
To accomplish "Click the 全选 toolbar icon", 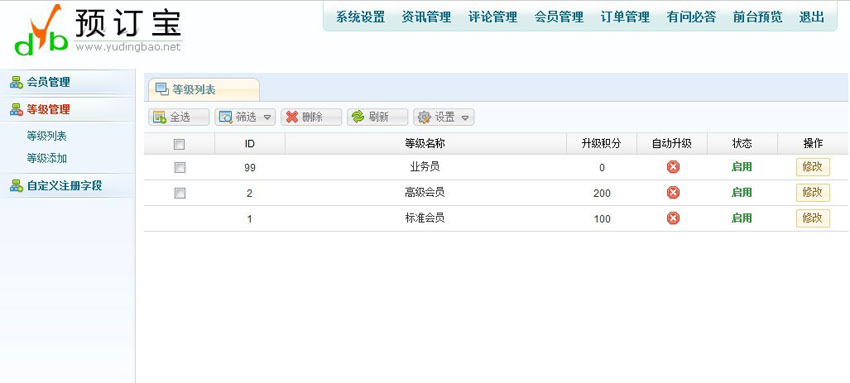I will pyautogui.click(x=159, y=118).
